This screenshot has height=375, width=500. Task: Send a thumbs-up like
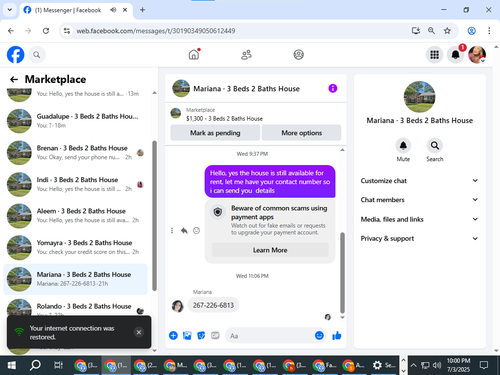coord(337,335)
